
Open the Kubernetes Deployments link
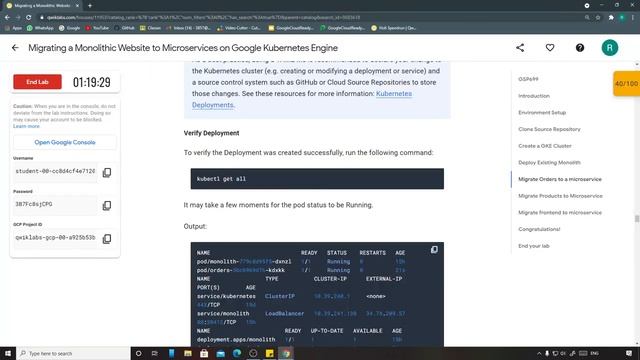302,99
